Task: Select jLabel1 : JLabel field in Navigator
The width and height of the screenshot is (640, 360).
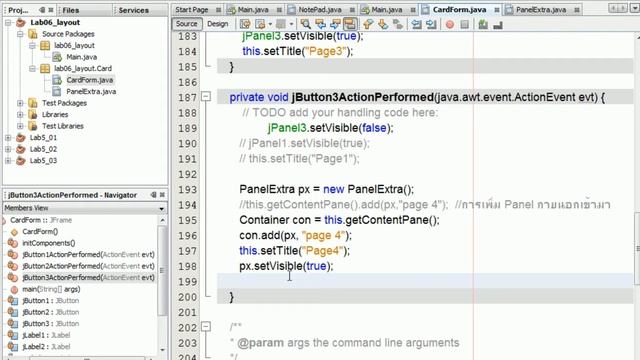Action: click(46, 335)
